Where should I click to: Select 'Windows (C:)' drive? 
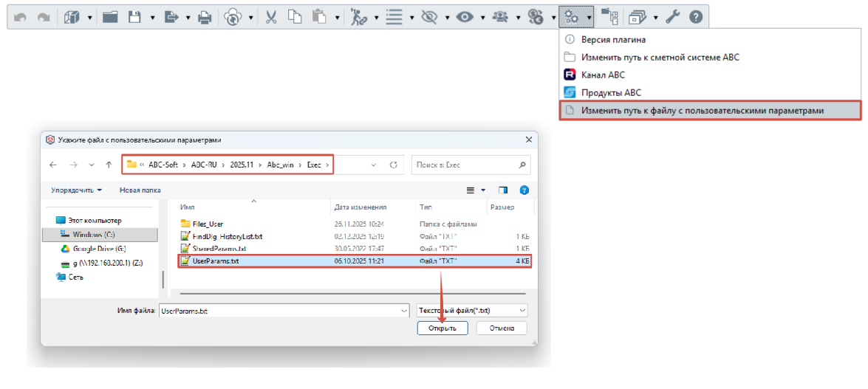[x=100, y=234]
